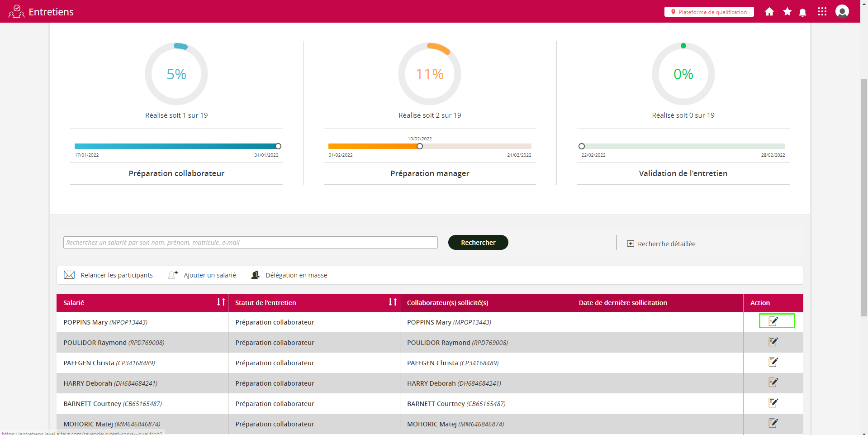Open Délégation en masse
The width and height of the screenshot is (868, 435).
coord(289,275)
